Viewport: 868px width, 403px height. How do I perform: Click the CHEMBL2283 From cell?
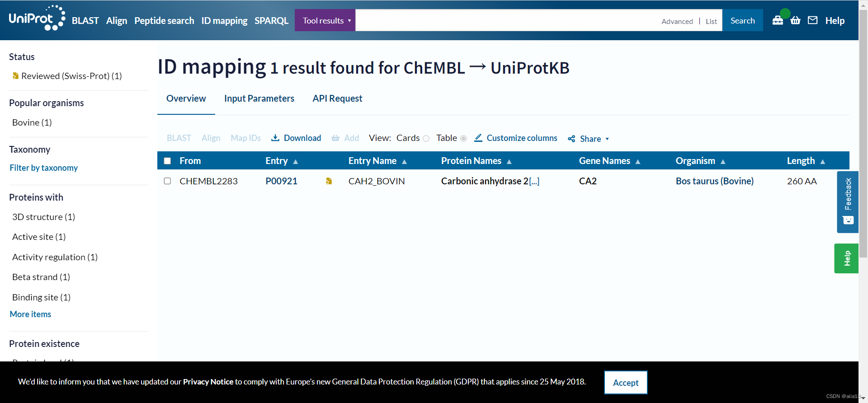[208, 181]
